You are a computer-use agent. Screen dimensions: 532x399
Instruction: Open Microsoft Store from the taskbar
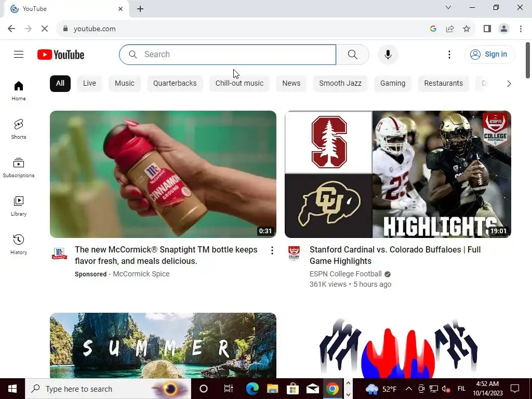pos(292,389)
